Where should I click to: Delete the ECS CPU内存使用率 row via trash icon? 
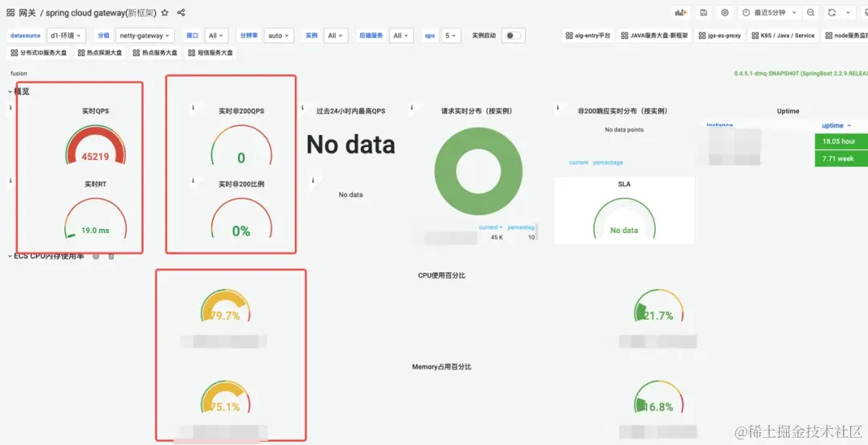coord(111,256)
